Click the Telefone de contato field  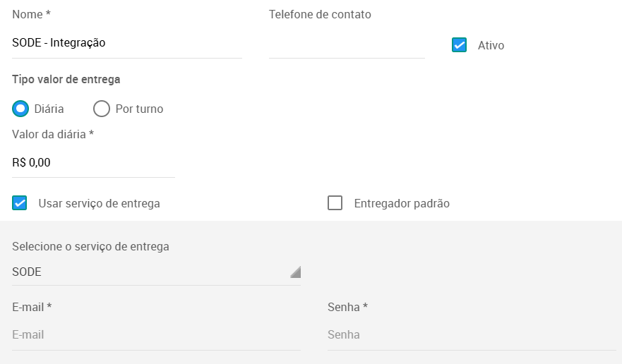(347, 43)
